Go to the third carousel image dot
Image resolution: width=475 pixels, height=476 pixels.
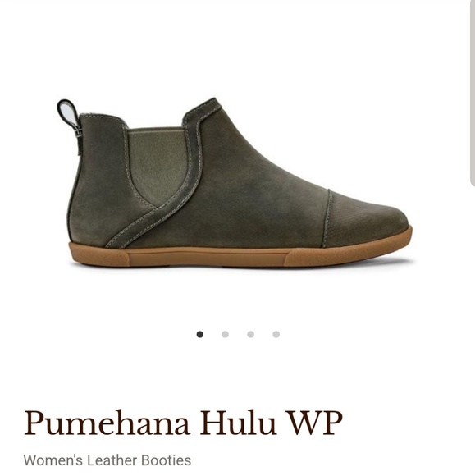tap(251, 334)
